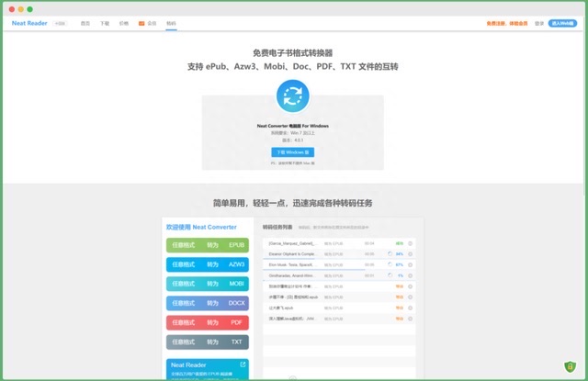588x381 pixels.
Task: Click the 进入Web版 button
Action: [562, 22]
